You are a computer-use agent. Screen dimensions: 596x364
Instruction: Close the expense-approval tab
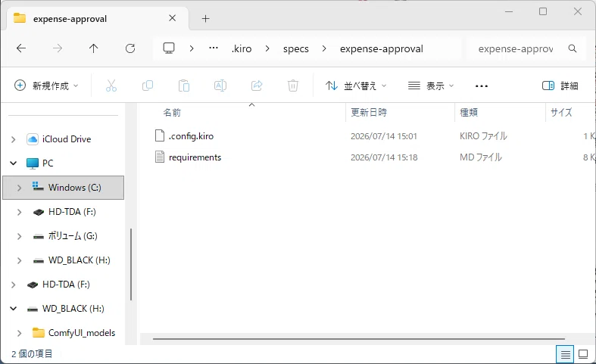[172, 18]
